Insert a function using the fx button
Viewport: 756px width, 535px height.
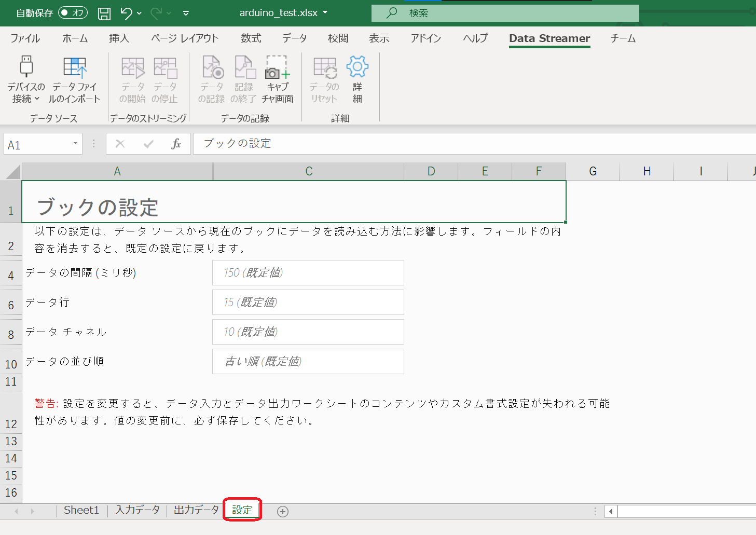click(177, 144)
